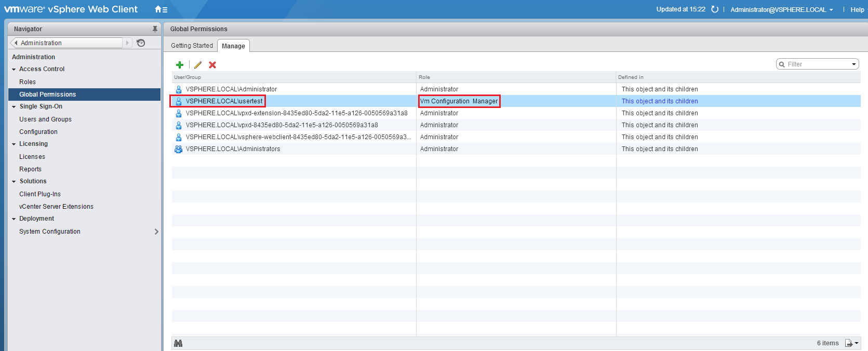Remove permission using the red X

[212, 65]
